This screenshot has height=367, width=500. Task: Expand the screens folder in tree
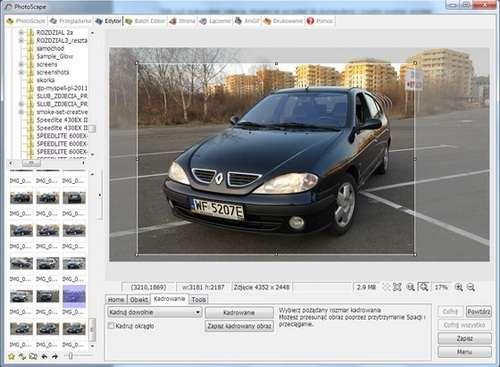coord(21,64)
